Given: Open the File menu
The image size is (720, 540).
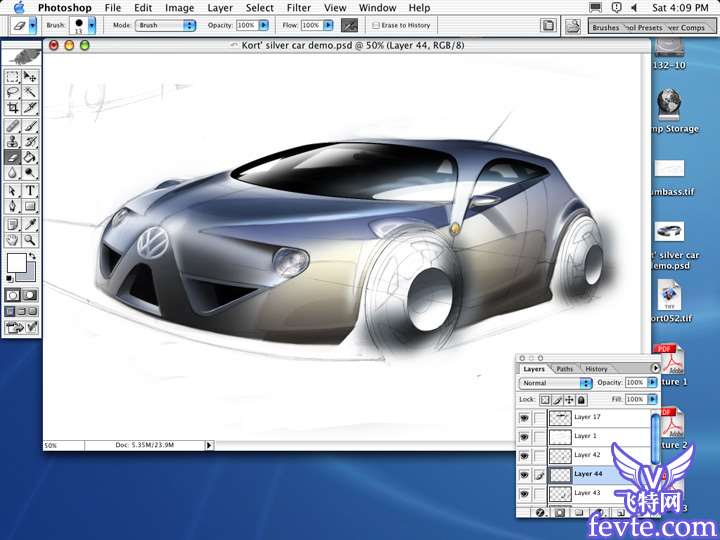Looking at the screenshot, I should pos(112,8).
